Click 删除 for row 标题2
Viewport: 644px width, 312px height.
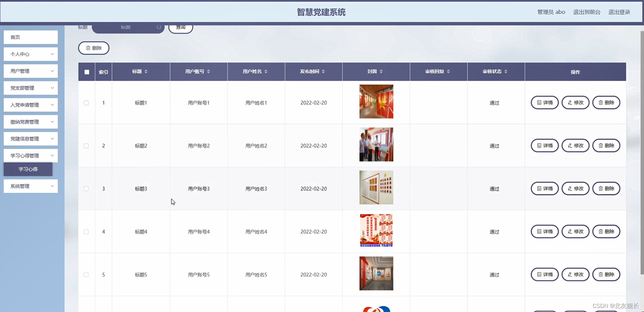[x=606, y=145]
